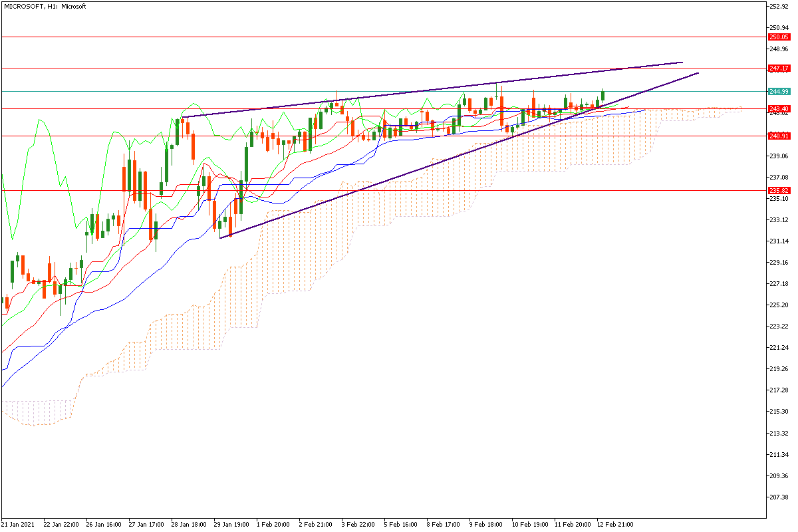This screenshot has height=532, width=798.
Task: Select the upper purple trendline's right end
Action: 682,63
